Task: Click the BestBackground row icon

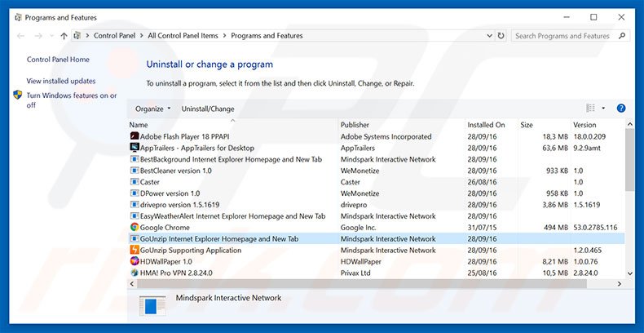Action: click(135, 159)
